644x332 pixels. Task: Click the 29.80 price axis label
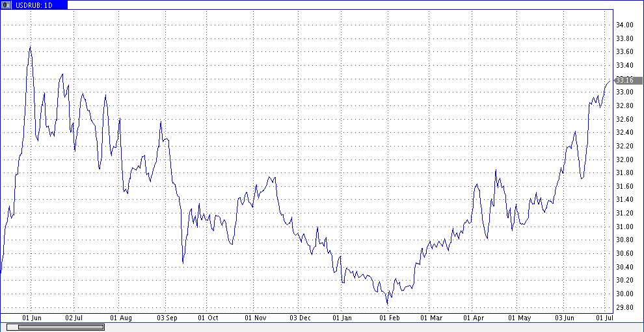(x=624, y=307)
